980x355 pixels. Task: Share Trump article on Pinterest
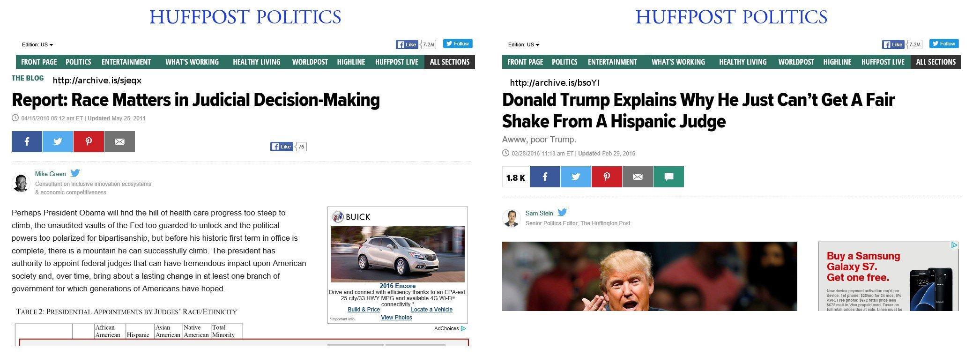(x=607, y=177)
